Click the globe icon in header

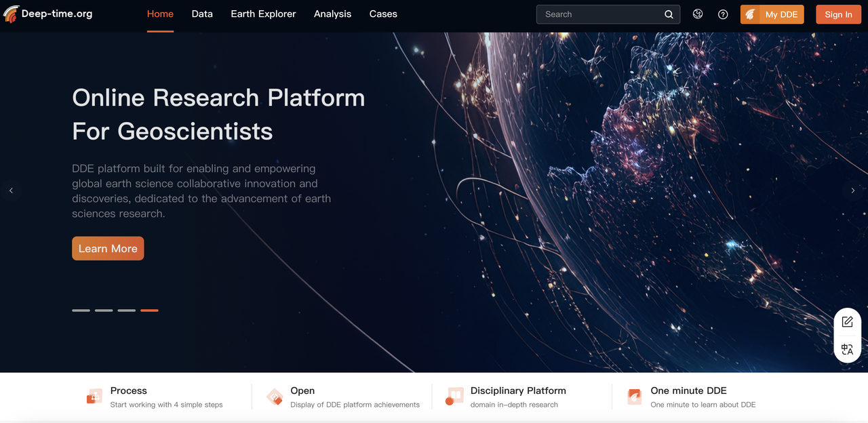tap(698, 14)
